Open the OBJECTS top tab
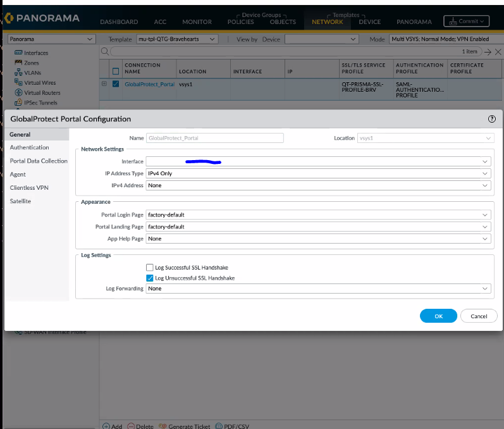The height and width of the screenshot is (429, 504). pos(283,22)
